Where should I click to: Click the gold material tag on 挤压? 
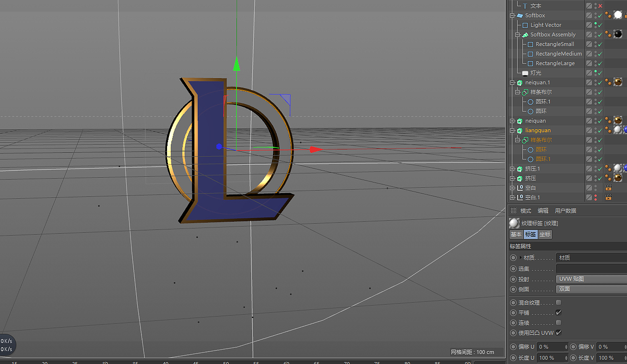tap(618, 178)
